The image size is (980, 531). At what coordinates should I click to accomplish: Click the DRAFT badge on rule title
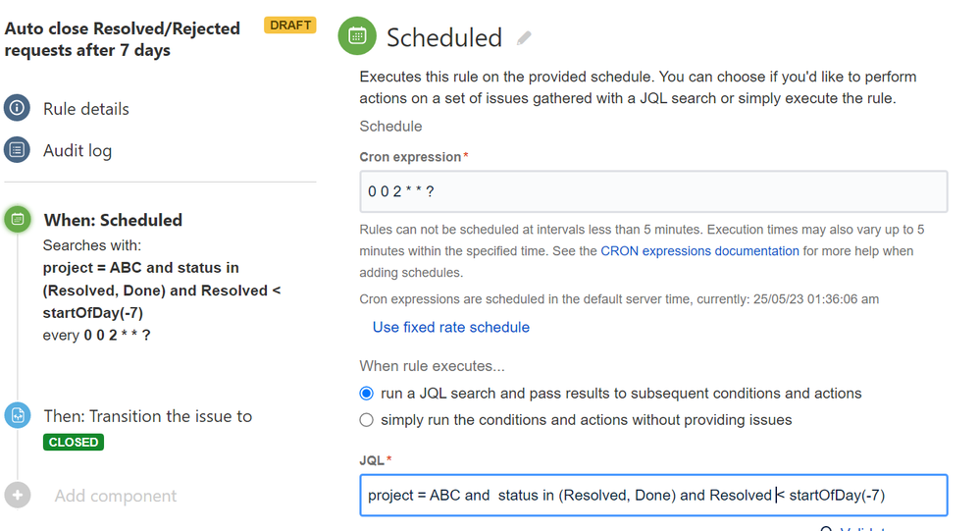[x=290, y=25]
